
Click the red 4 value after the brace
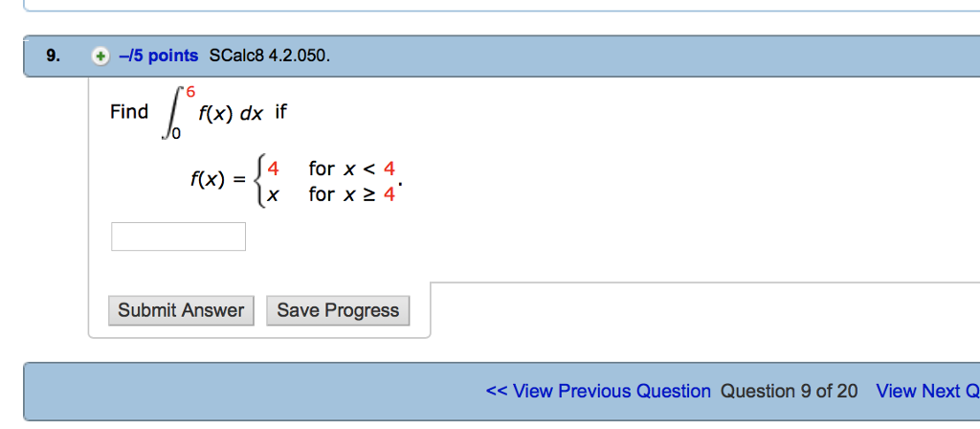tap(274, 169)
